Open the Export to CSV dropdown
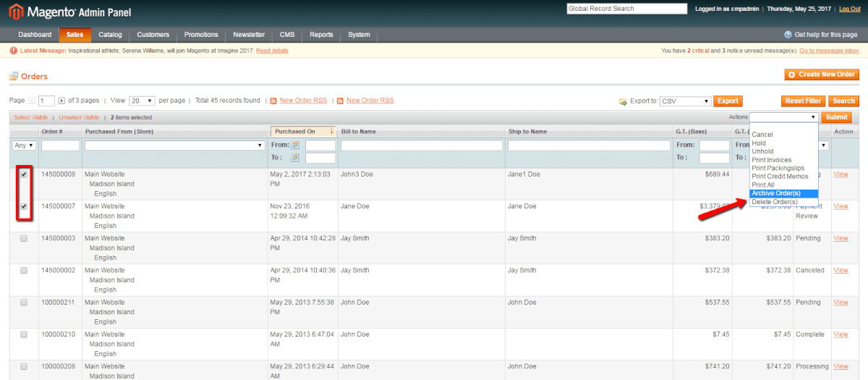 click(684, 101)
